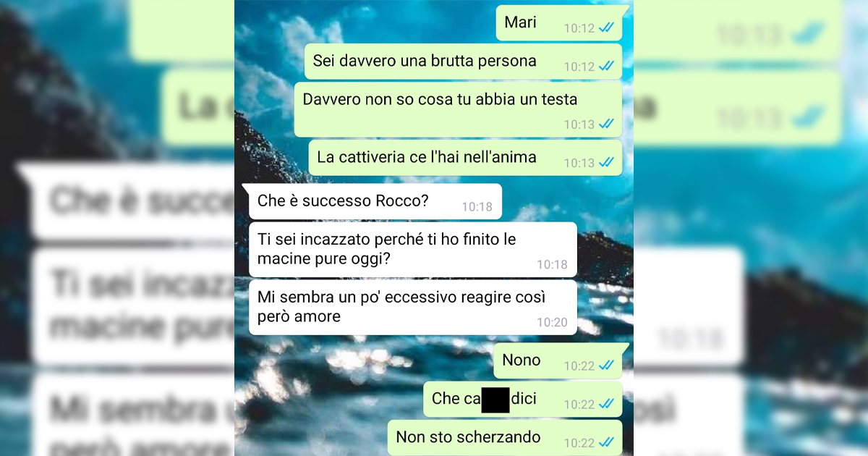This screenshot has width=868, height=456.
Task: Select 'Mi sembra un po' eccessivo' message
Action: pos(412,308)
